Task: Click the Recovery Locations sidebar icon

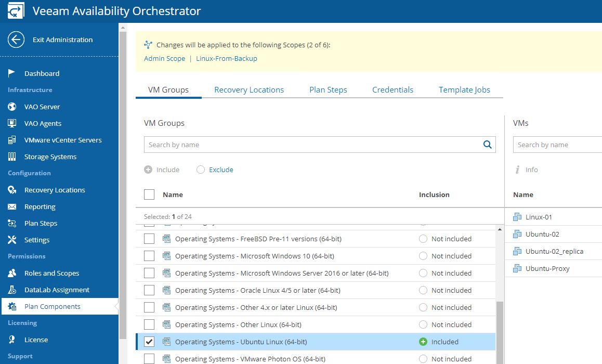Action: tap(12, 190)
